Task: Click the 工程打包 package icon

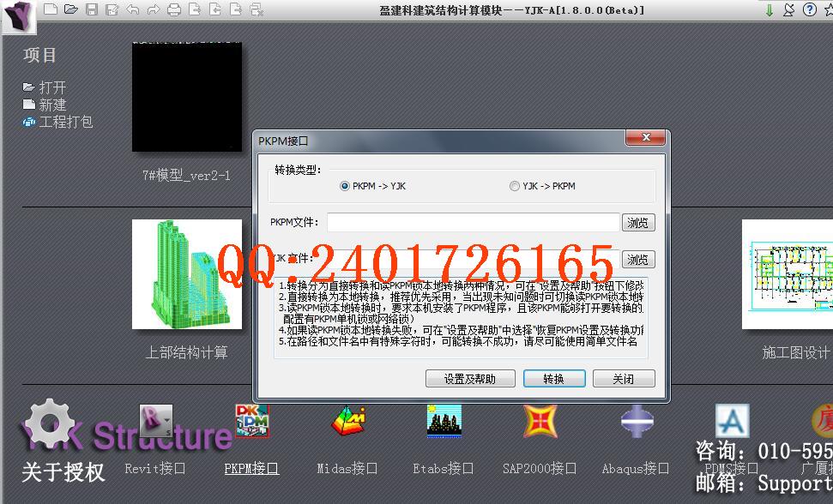Action: point(28,122)
